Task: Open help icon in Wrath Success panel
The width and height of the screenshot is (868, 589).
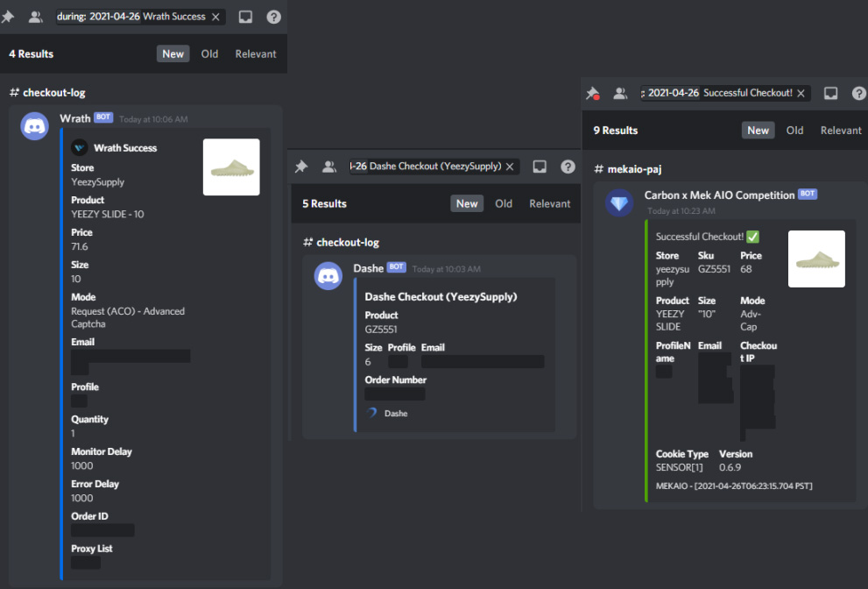Action: (x=273, y=17)
